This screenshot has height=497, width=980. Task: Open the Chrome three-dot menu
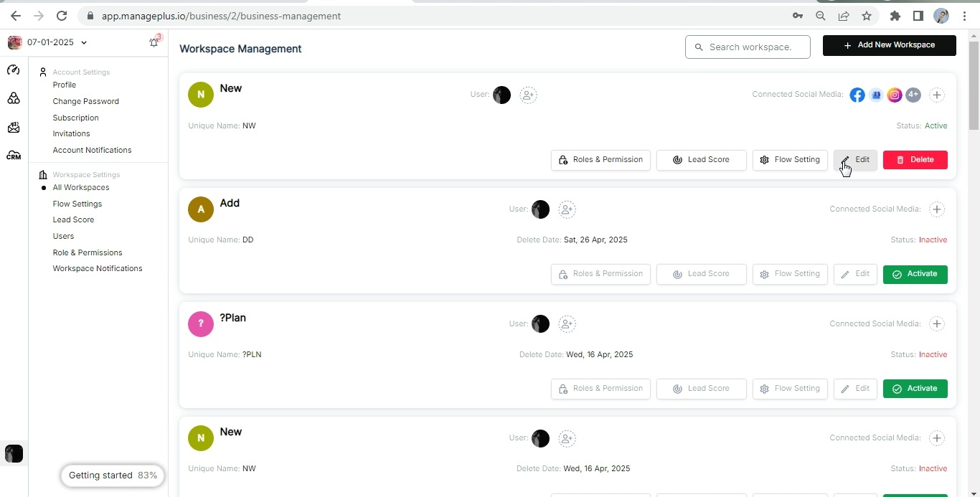coord(964,16)
